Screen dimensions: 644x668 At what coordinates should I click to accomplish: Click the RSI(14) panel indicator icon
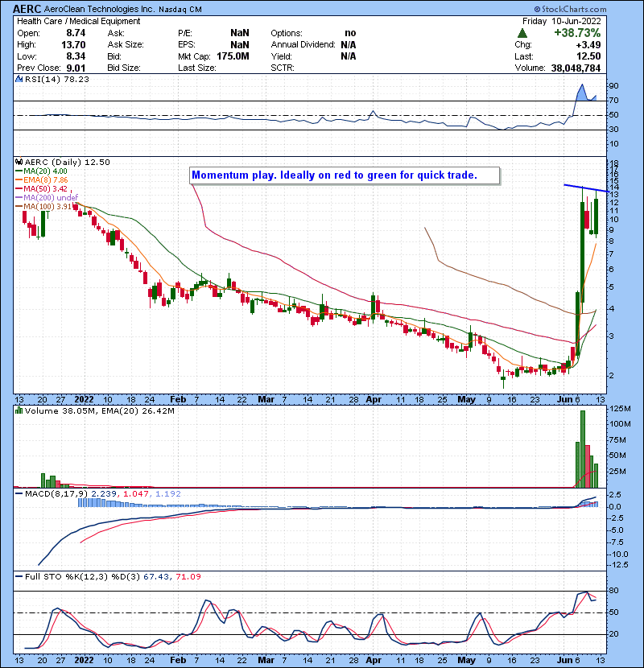[x=19, y=79]
